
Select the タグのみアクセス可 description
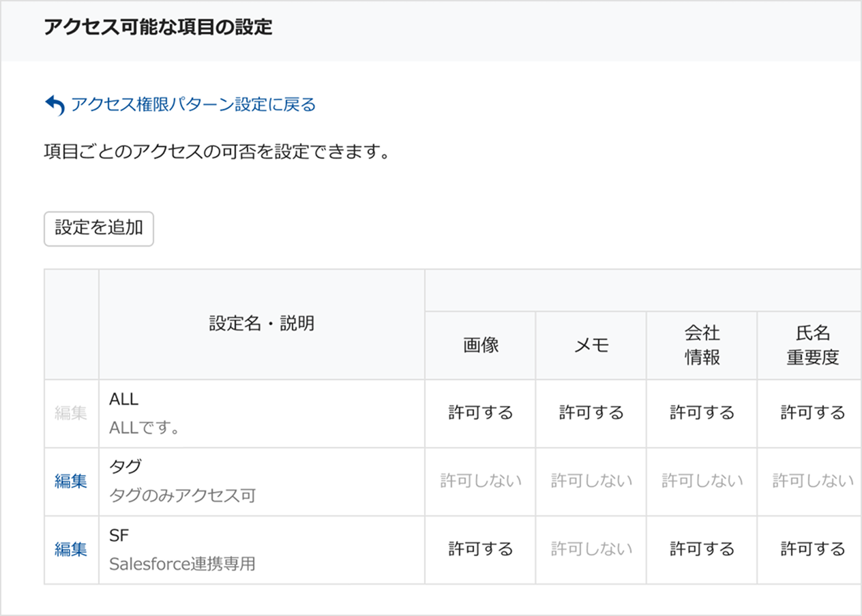182,495
